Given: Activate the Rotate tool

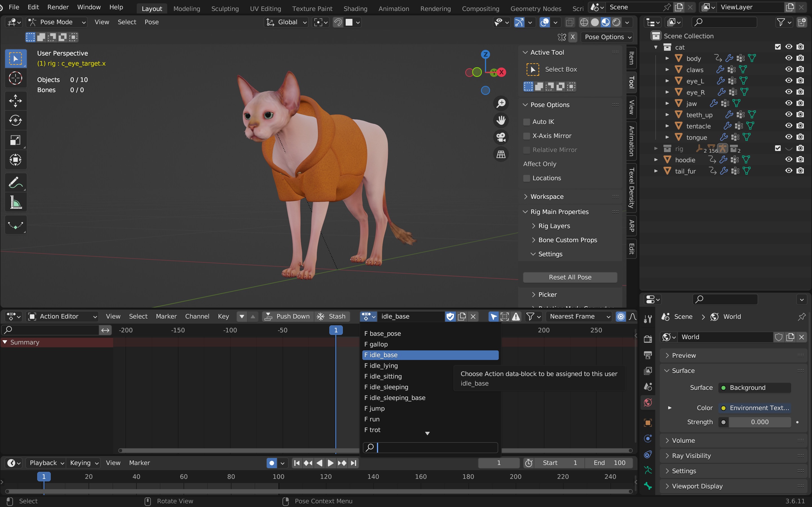Looking at the screenshot, I should [16, 120].
